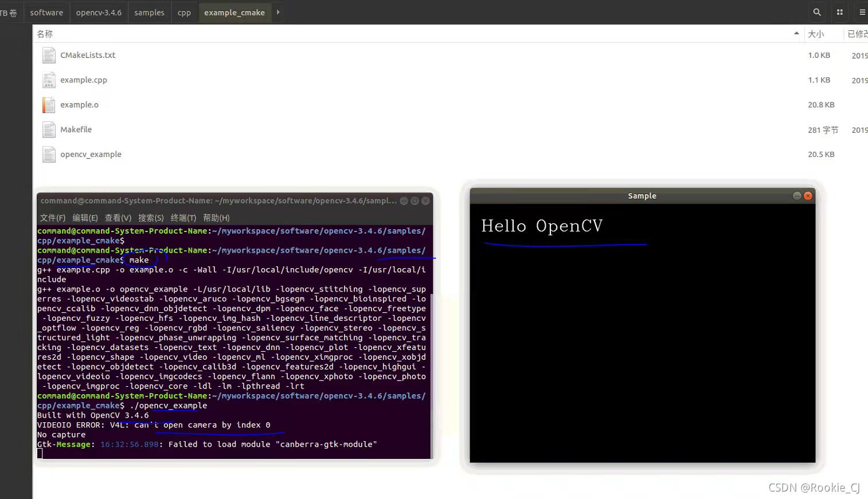The width and height of the screenshot is (868, 499).
Task: Open terminal 编辑(E) menu
Action: (85, 218)
